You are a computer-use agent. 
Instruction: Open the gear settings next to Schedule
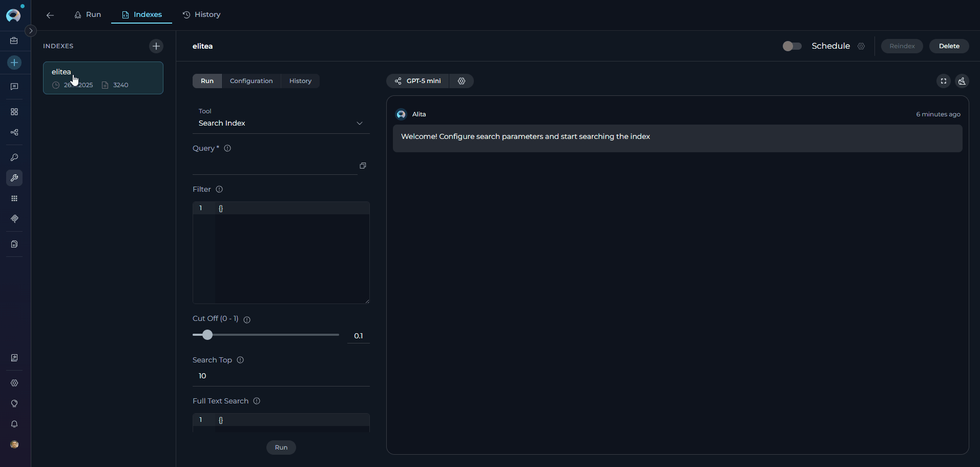861,46
